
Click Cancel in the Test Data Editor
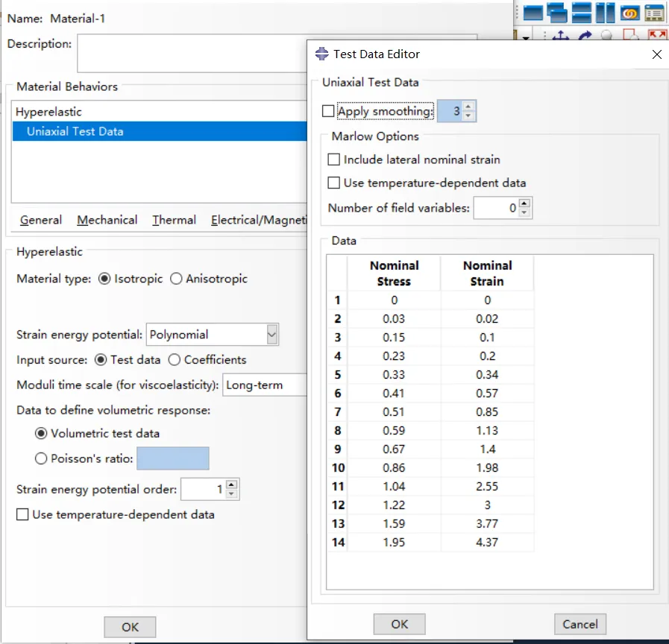pyautogui.click(x=580, y=625)
